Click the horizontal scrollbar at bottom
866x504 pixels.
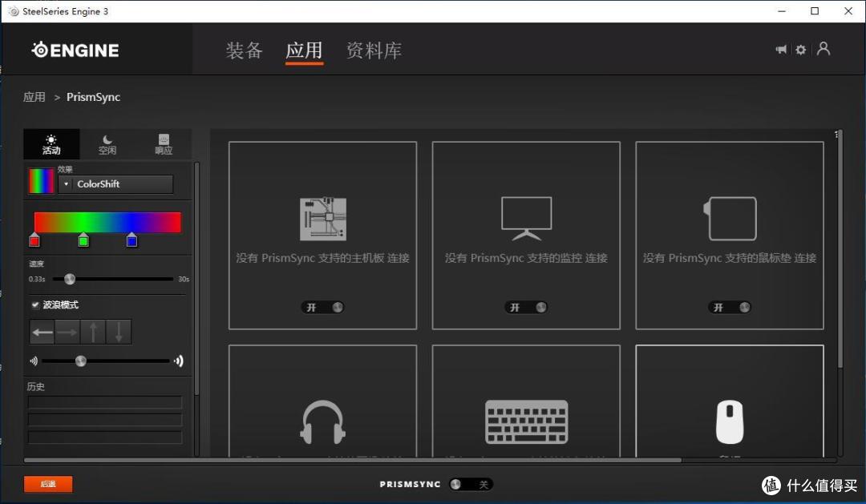click(x=354, y=460)
